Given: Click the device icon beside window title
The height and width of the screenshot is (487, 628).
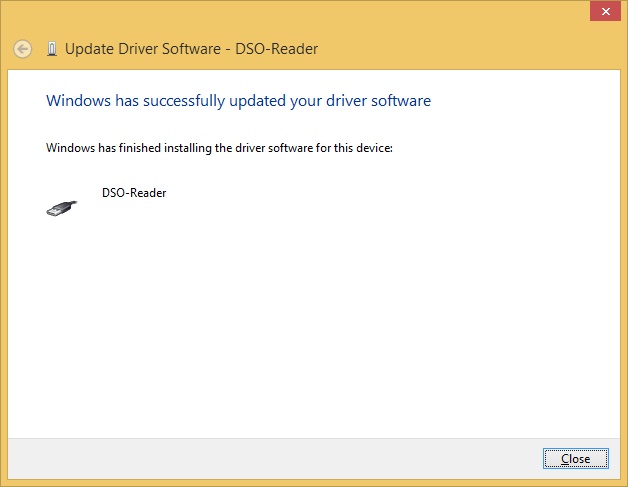Looking at the screenshot, I should click(x=52, y=49).
